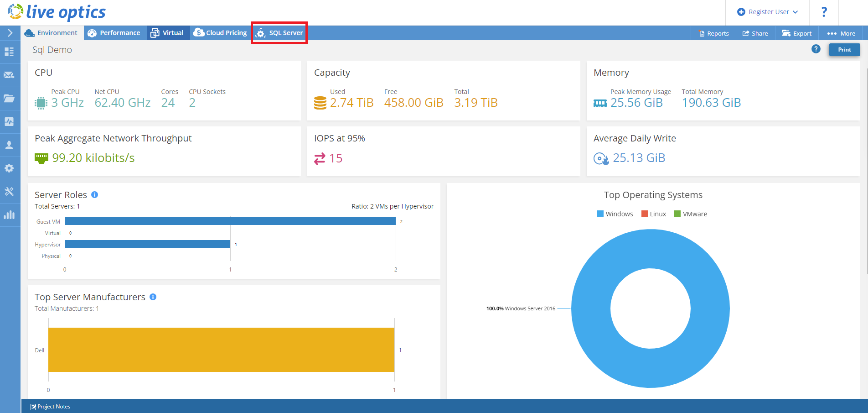Open the user profile sidebar icon
Screen dimensions: 868x413
[x=9, y=145]
